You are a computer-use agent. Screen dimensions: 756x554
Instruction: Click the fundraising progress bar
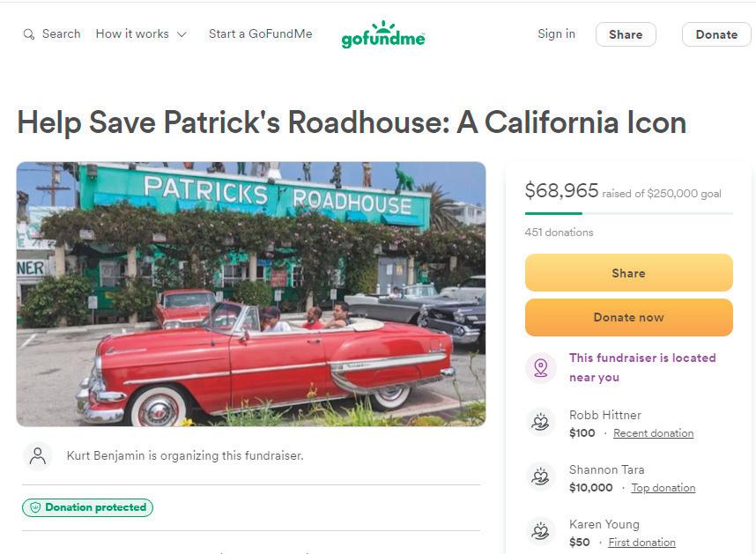(x=628, y=213)
